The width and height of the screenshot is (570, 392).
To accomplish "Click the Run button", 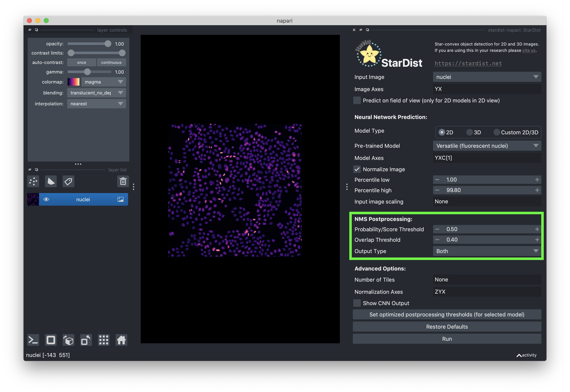I will click(447, 339).
